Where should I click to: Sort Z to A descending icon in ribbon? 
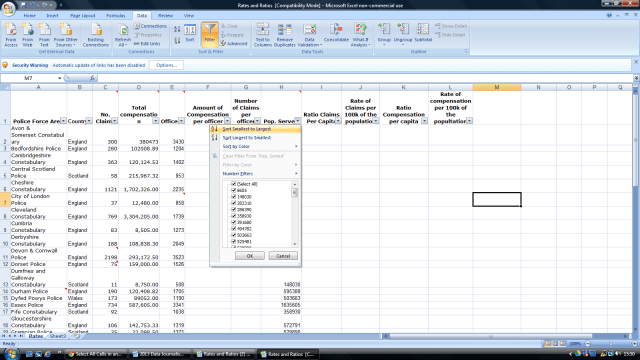pos(177,40)
